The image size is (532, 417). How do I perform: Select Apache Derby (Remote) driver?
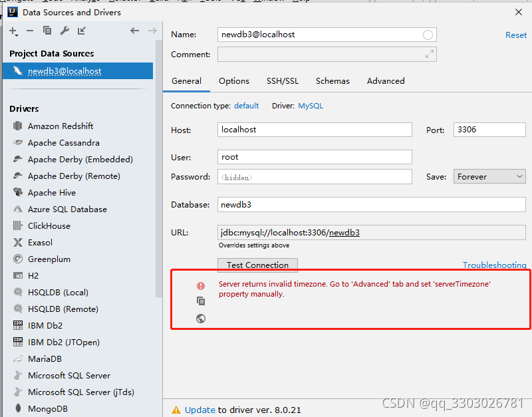tap(74, 176)
